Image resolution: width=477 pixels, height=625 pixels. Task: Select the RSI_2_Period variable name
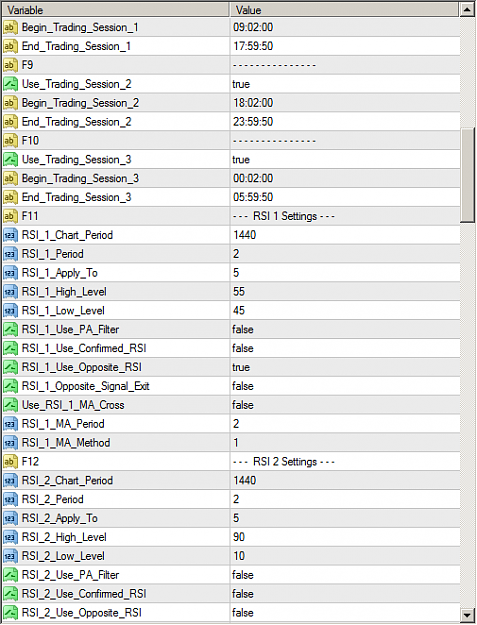pyautogui.click(x=53, y=499)
